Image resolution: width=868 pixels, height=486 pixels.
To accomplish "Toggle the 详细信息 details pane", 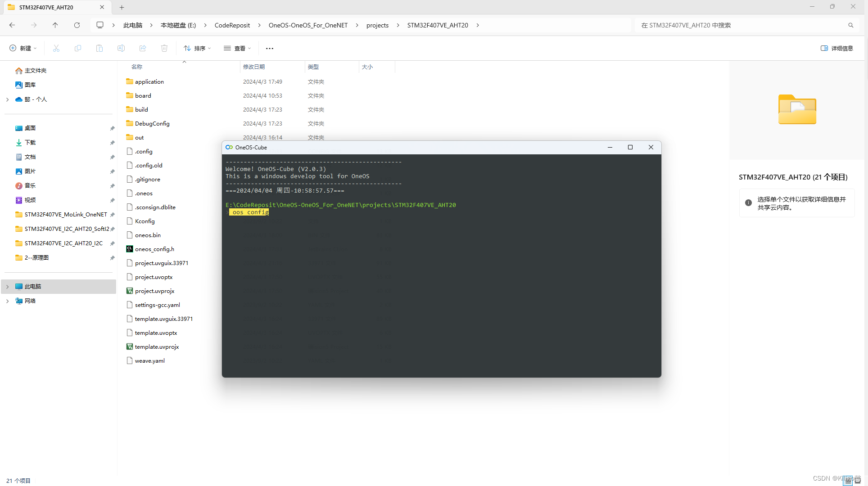I will click(836, 48).
